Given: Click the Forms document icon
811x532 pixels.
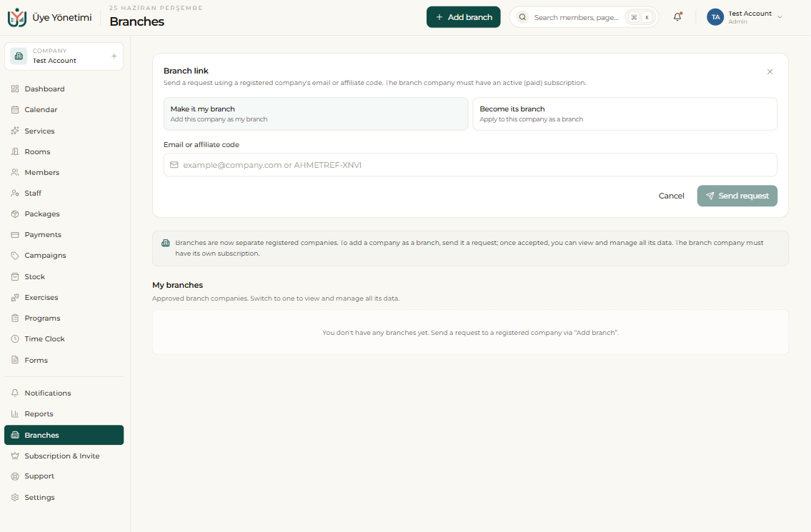Looking at the screenshot, I should click(x=15, y=360).
